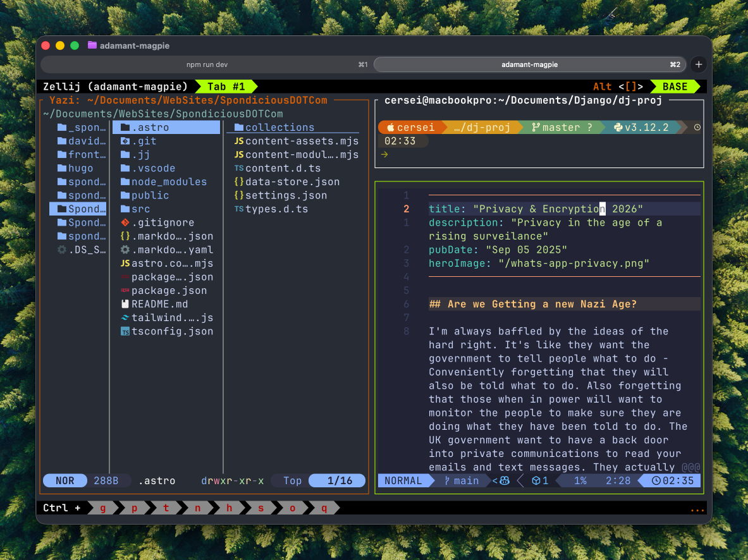Expand the hugo folder in parent column

(x=80, y=168)
